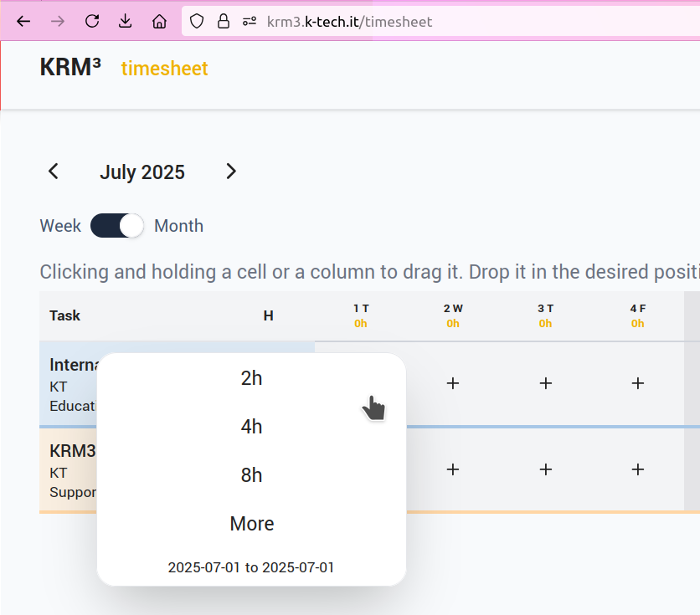Open More options in hours popup

click(251, 524)
